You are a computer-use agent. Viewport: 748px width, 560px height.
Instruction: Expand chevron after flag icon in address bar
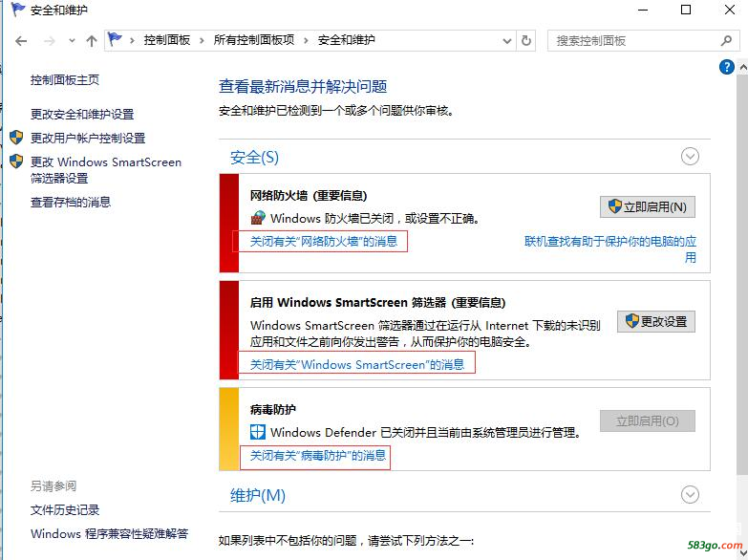tap(132, 40)
